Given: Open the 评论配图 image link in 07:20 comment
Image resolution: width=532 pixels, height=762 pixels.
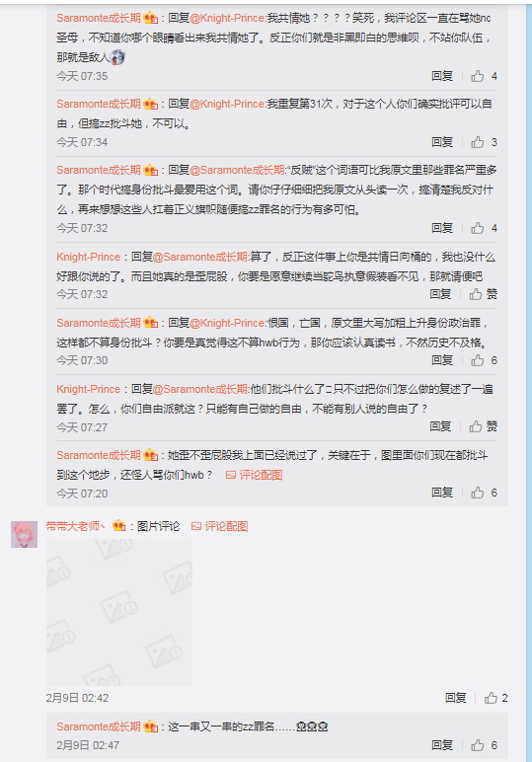Looking at the screenshot, I should tap(254, 475).
